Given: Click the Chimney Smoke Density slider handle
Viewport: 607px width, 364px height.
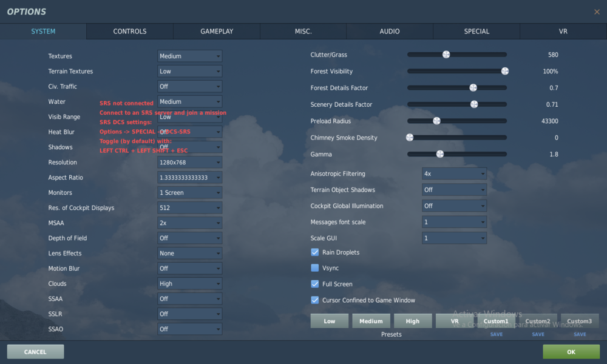Looking at the screenshot, I should coord(410,138).
